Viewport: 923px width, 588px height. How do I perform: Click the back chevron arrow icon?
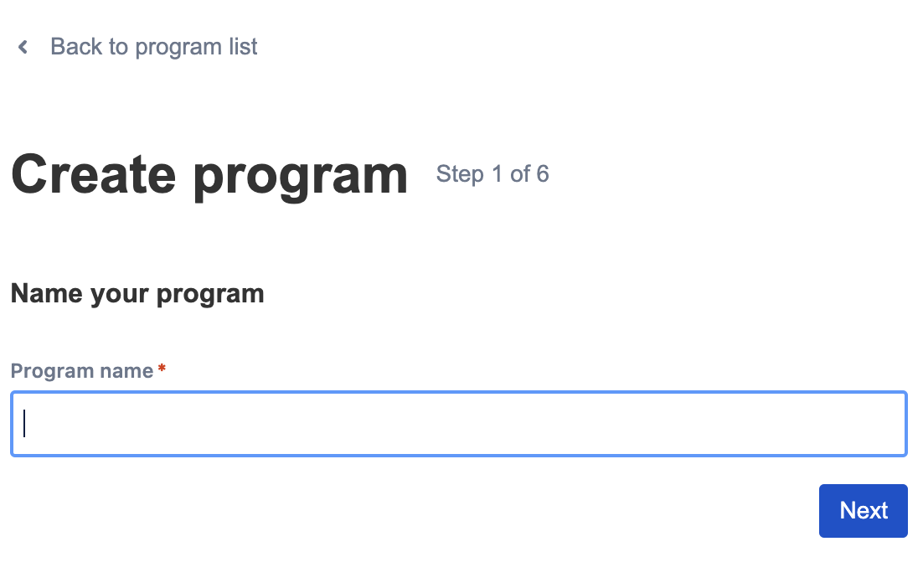[x=23, y=47]
